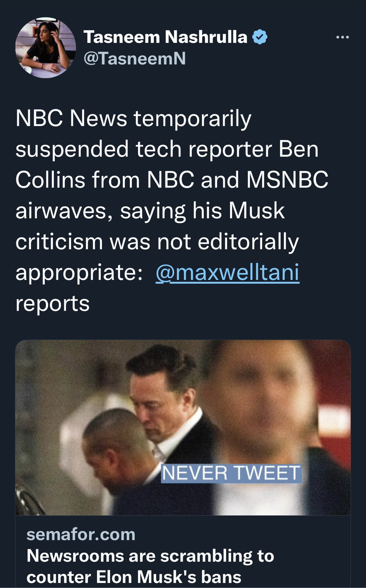This screenshot has height=588, width=366.
Task: Open the @TasneemN handle
Action: 134,58
